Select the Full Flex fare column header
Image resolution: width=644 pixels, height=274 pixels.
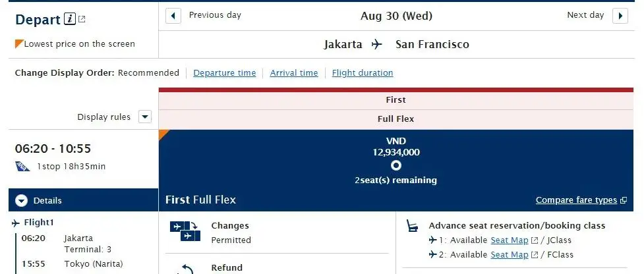pyautogui.click(x=396, y=119)
